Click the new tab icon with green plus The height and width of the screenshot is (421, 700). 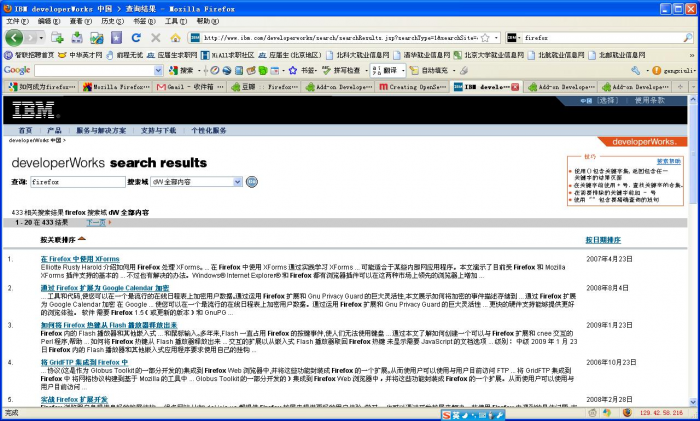(x=57, y=38)
